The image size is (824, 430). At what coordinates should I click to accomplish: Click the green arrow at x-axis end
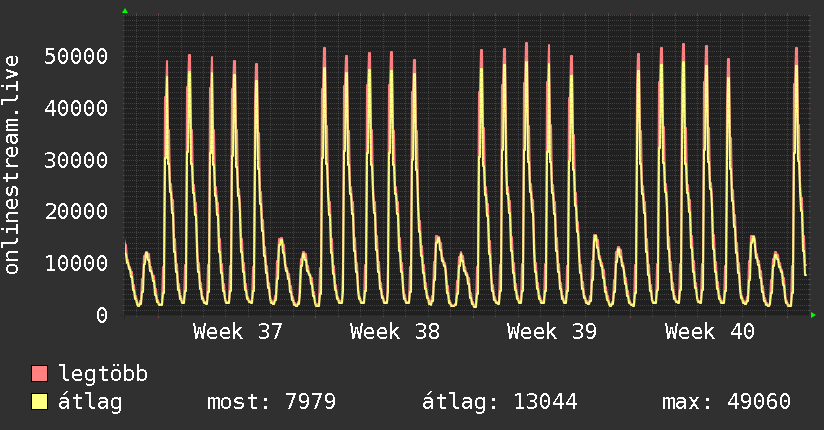tap(813, 315)
